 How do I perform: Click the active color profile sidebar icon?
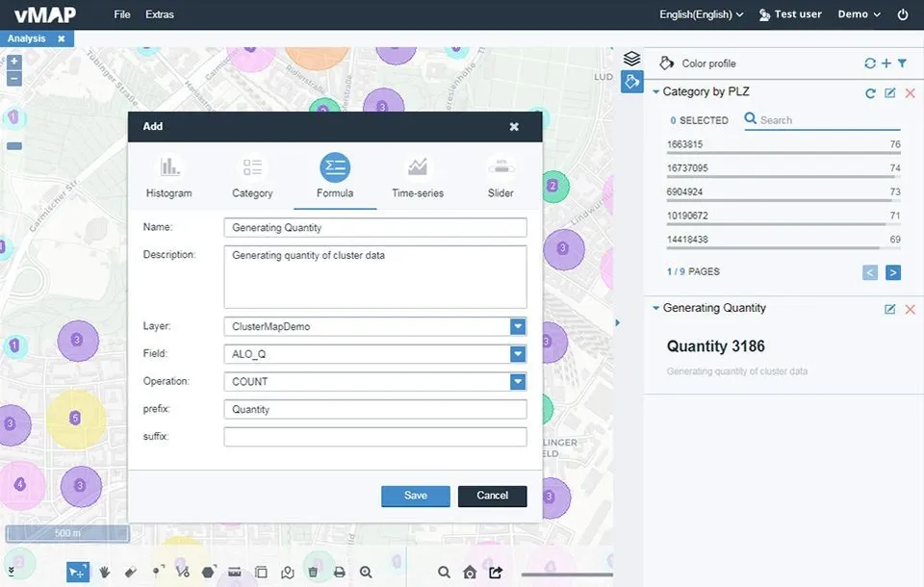click(x=631, y=82)
